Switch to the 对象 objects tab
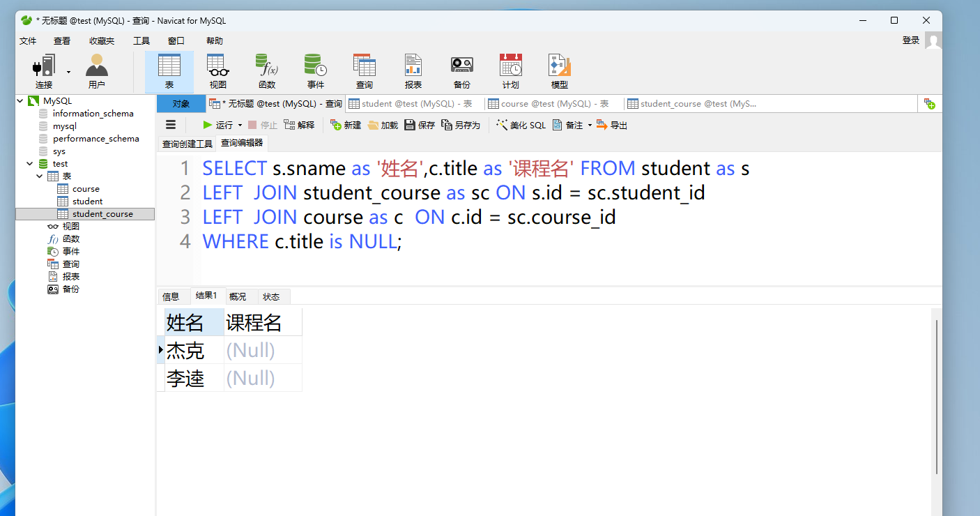Viewport: 980px width, 516px height. click(181, 104)
